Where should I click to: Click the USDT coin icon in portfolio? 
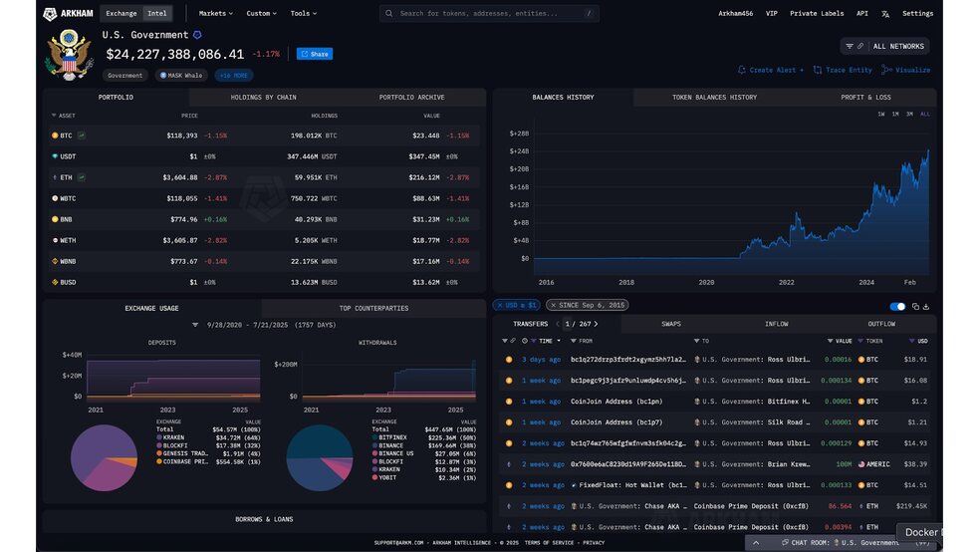[55, 156]
